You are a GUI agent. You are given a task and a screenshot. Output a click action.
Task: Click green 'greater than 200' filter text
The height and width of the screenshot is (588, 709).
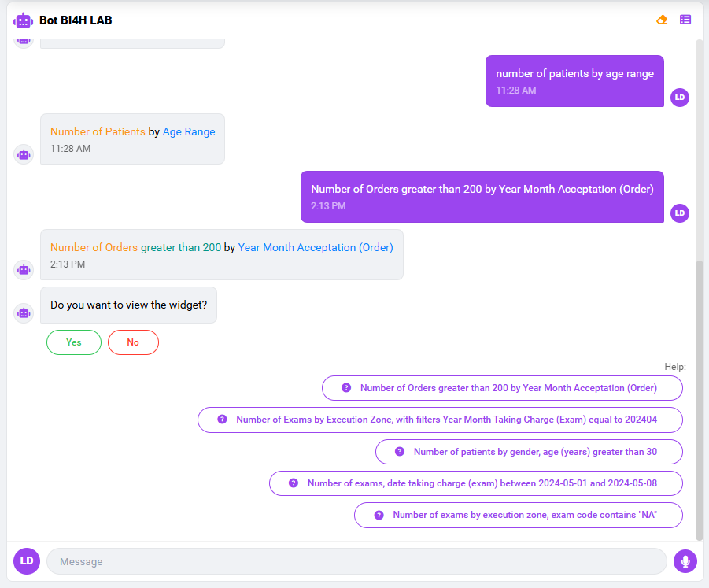(181, 247)
